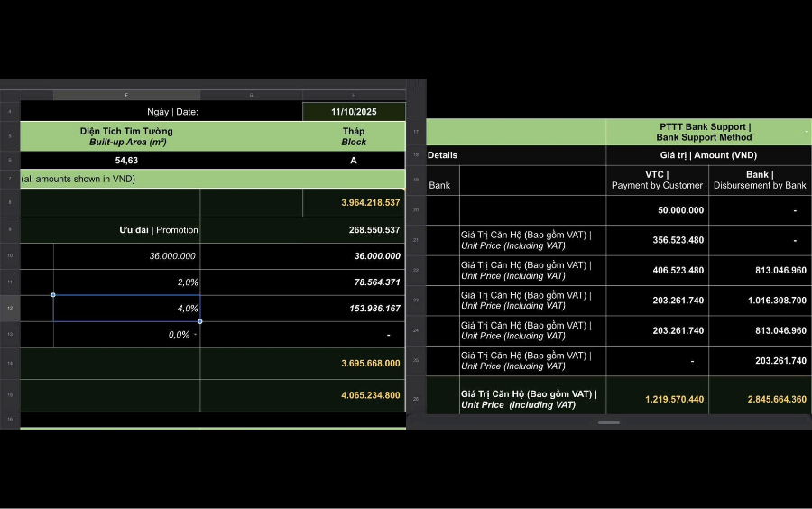Click the row 26 header number
This screenshot has height=509, width=812.
point(416,399)
